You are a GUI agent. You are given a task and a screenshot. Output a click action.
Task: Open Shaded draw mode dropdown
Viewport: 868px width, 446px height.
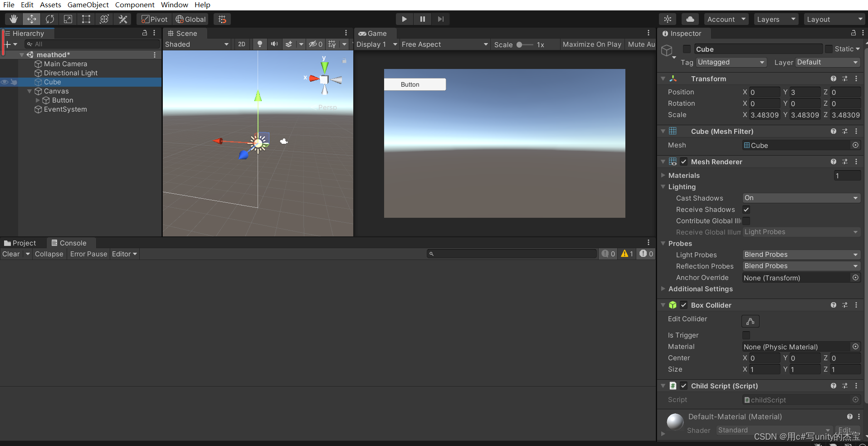click(197, 44)
